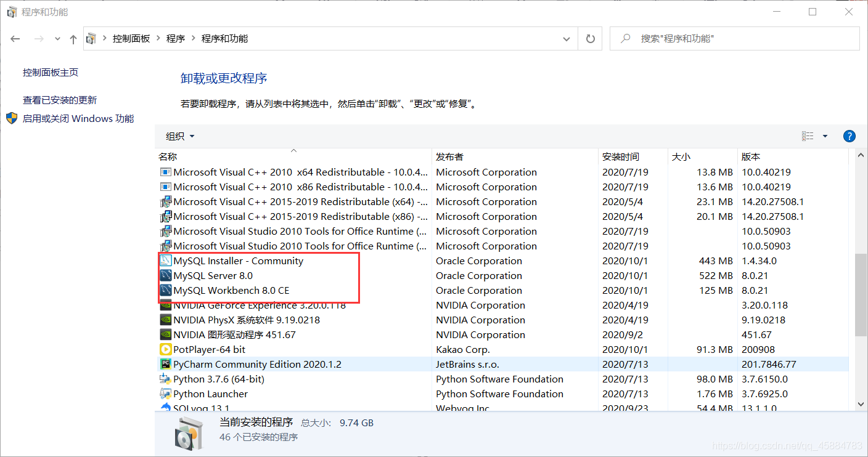This screenshot has width=868, height=457.
Task: Click the Visual C++ 2010 x86 icon
Action: 165,187
